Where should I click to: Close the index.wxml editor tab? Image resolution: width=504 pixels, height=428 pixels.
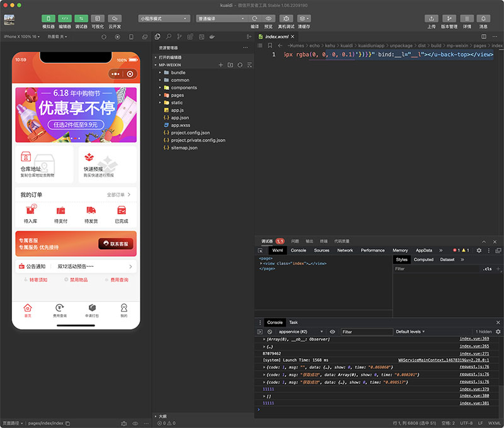point(292,37)
